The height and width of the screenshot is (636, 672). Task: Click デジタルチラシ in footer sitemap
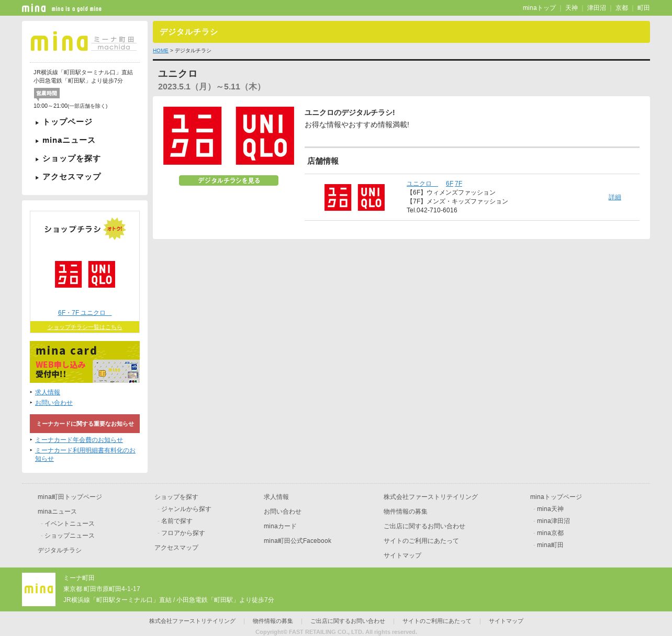60,550
